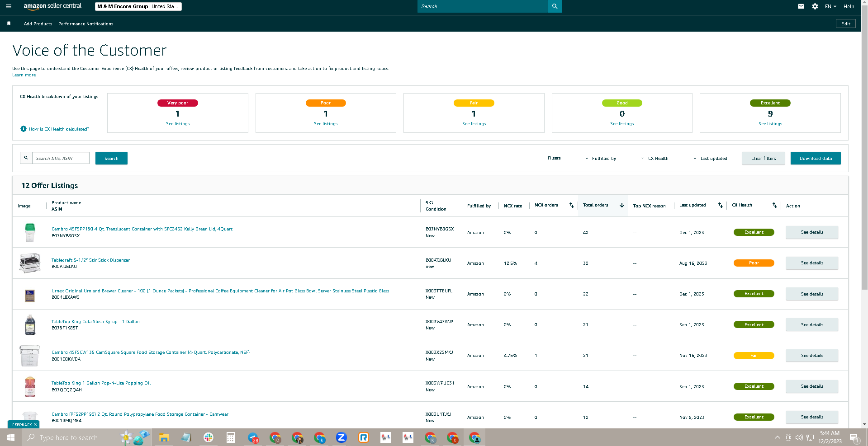This screenshot has width=868, height=446.
Task: Open the Learn more link
Action: click(24, 75)
